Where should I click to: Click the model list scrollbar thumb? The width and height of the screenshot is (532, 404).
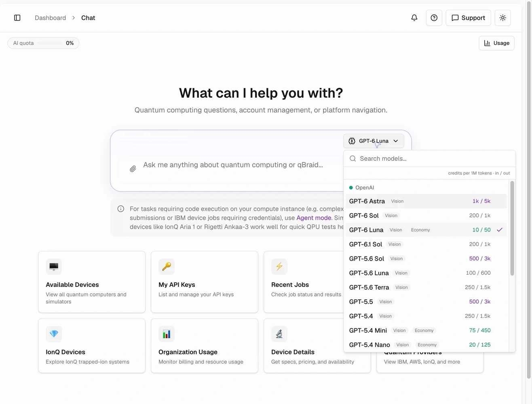[512, 228]
